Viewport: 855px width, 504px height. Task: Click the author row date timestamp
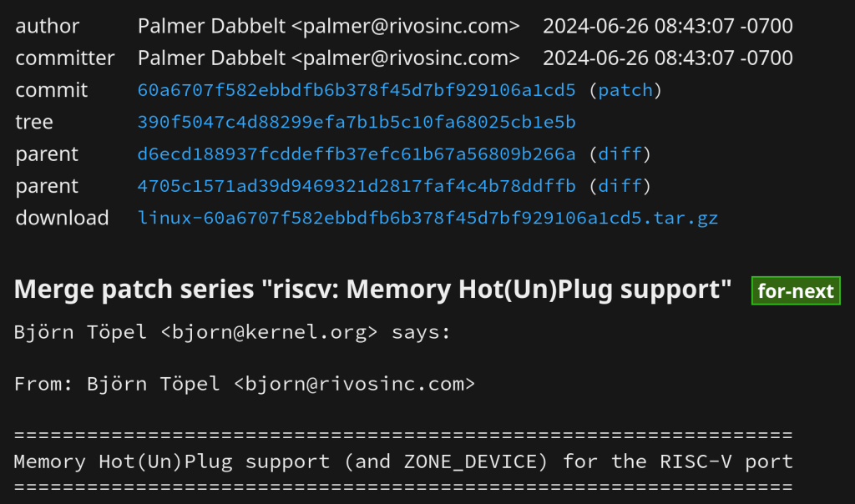point(667,26)
